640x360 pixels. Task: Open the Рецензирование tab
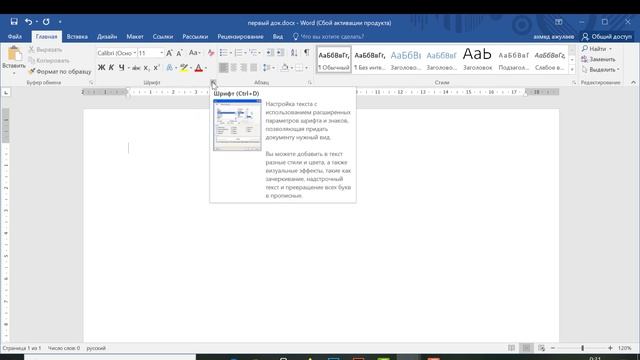click(240, 37)
